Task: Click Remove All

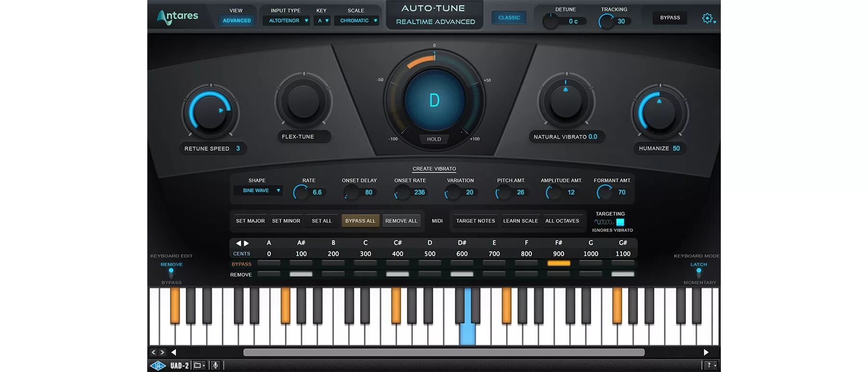Action: pyautogui.click(x=402, y=221)
